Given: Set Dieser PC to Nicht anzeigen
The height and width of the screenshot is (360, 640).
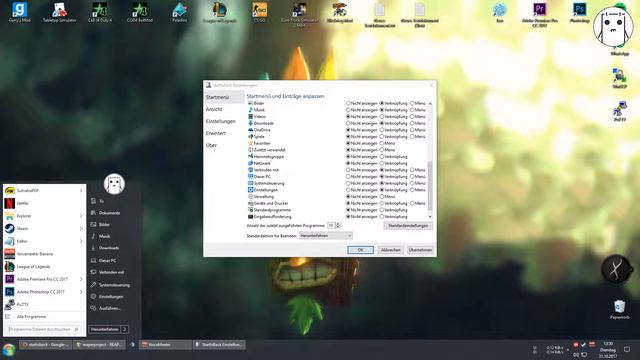Looking at the screenshot, I should click(x=348, y=177).
